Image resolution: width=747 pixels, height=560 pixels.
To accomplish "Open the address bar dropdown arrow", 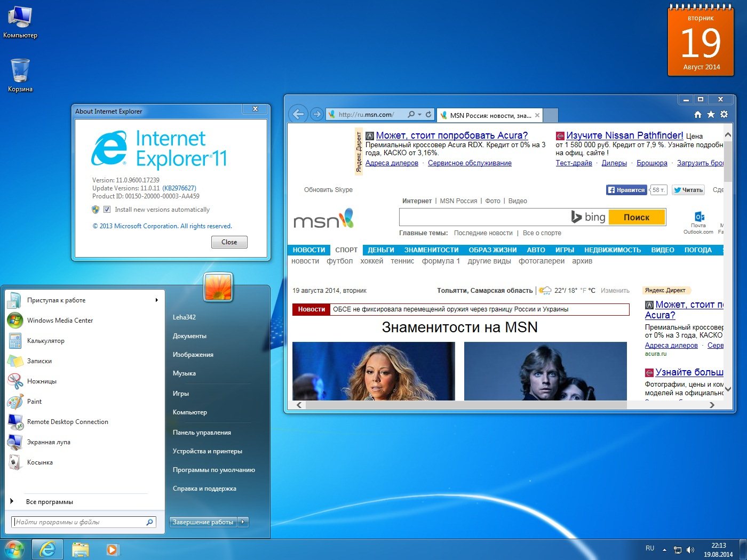I will click(x=420, y=114).
